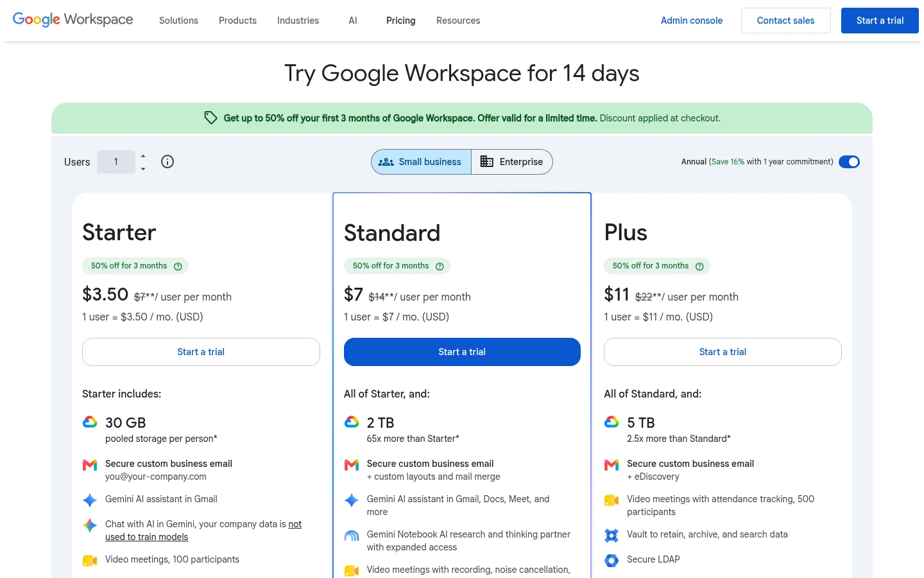Open the AI menu in header
924x578 pixels.
(x=353, y=21)
